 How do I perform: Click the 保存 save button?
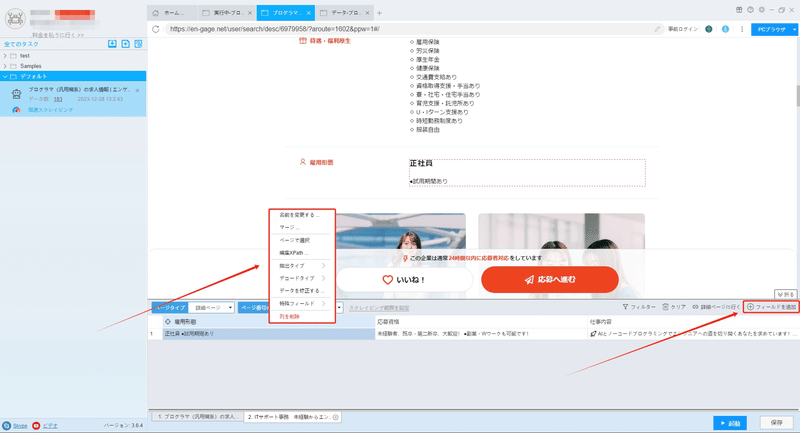pyautogui.click(x=777, y=423)
